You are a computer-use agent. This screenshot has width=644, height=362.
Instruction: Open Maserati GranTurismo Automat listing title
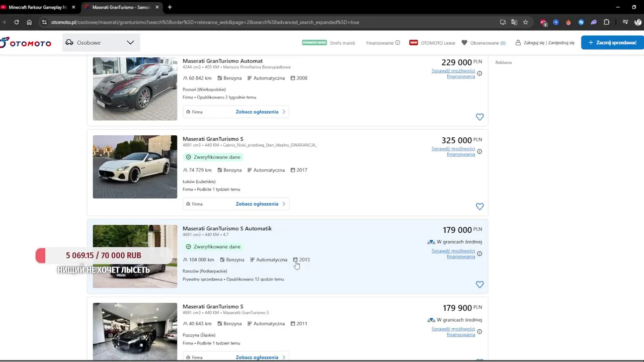click(222, 61)
